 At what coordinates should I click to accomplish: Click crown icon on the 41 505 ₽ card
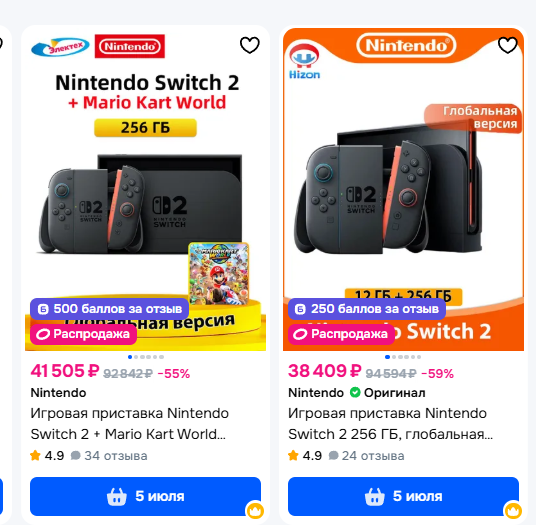[x=255, y=511]
